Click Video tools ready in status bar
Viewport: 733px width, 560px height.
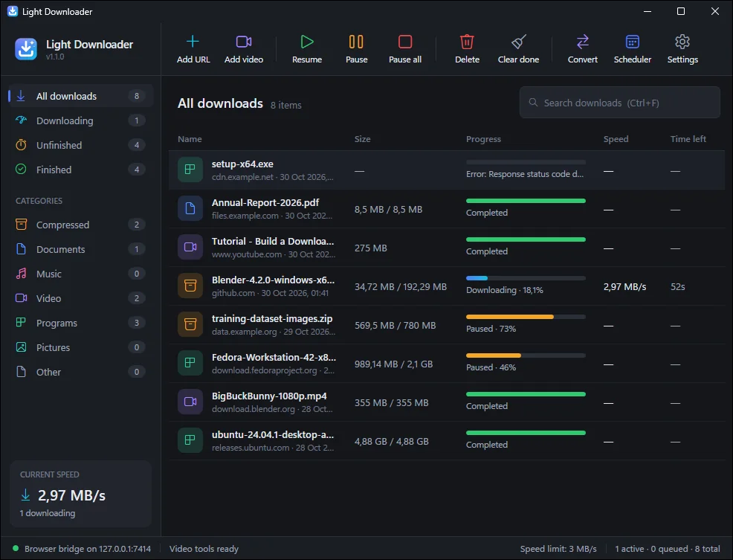[x=204, y=549]
